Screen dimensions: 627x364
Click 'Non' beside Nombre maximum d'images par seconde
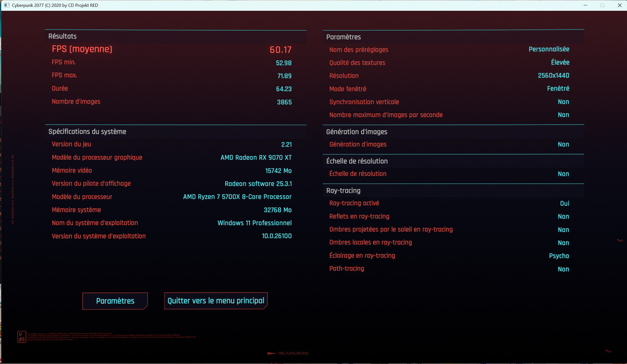[563, 115]
